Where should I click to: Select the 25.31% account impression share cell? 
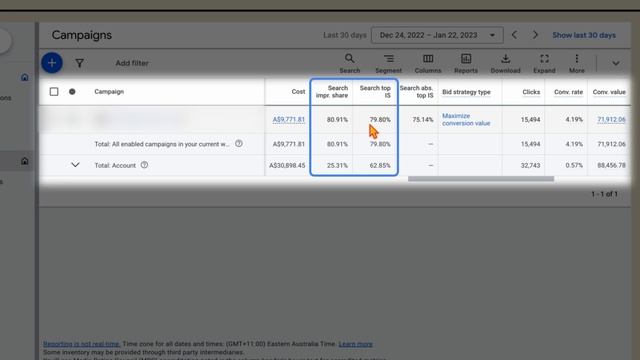click(337, 165)
